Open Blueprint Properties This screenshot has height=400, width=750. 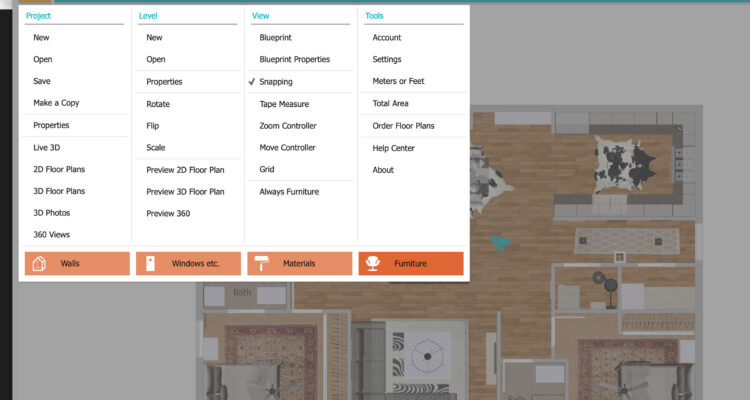coord(295,60)
